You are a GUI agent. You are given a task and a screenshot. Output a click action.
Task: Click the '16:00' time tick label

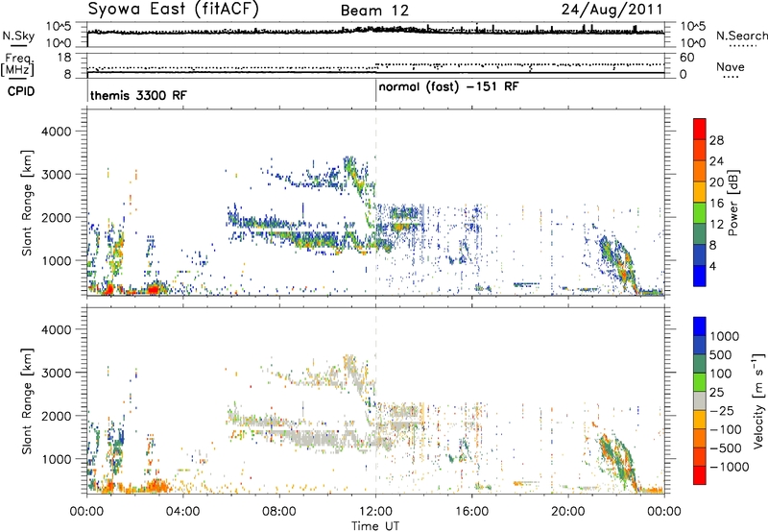pyautogui.click(x=471, y=511)
